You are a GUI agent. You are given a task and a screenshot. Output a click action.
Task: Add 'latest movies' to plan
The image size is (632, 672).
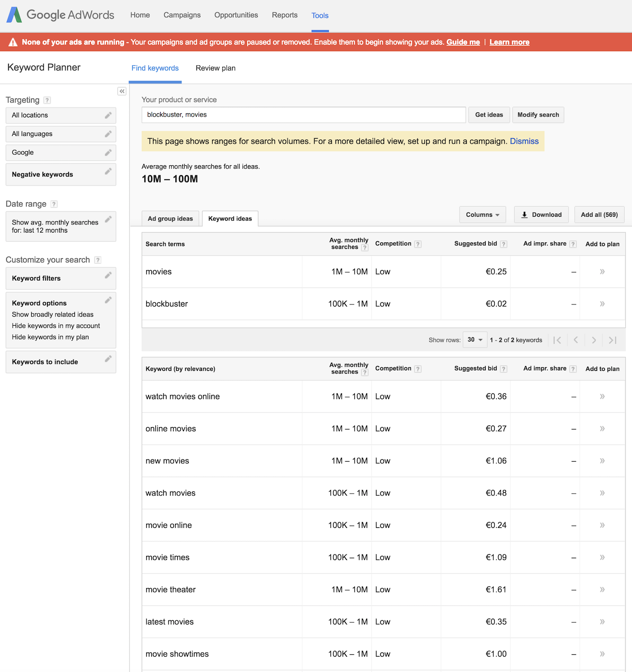(x=602, y=622)
